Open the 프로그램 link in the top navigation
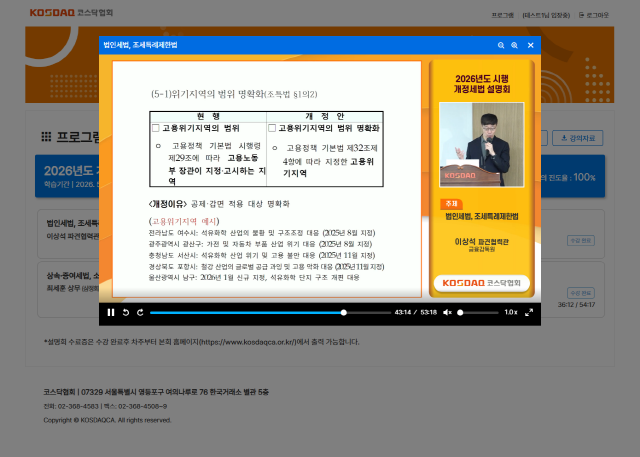 (x=502, y=15)
